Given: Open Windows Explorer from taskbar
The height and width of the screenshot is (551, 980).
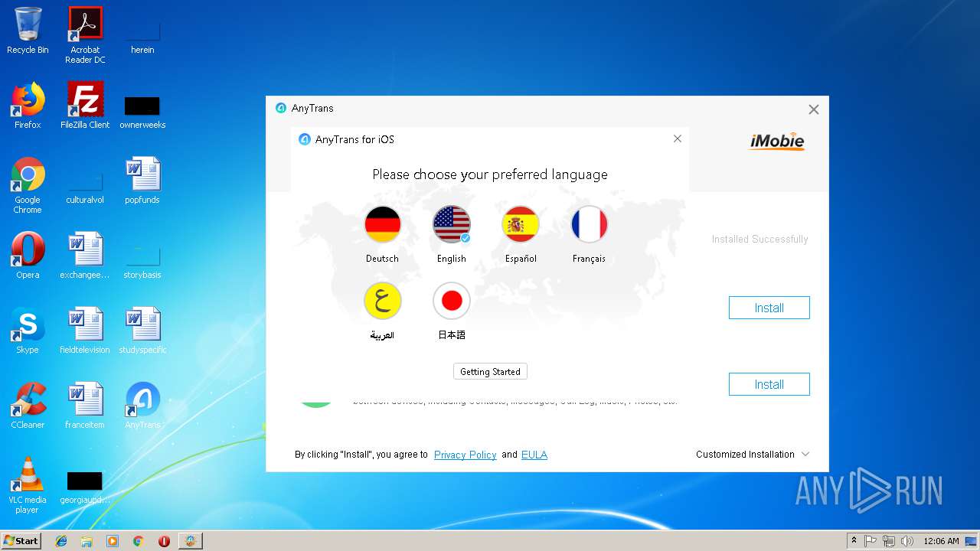Looking at the screenshot, I should point(87,541).
